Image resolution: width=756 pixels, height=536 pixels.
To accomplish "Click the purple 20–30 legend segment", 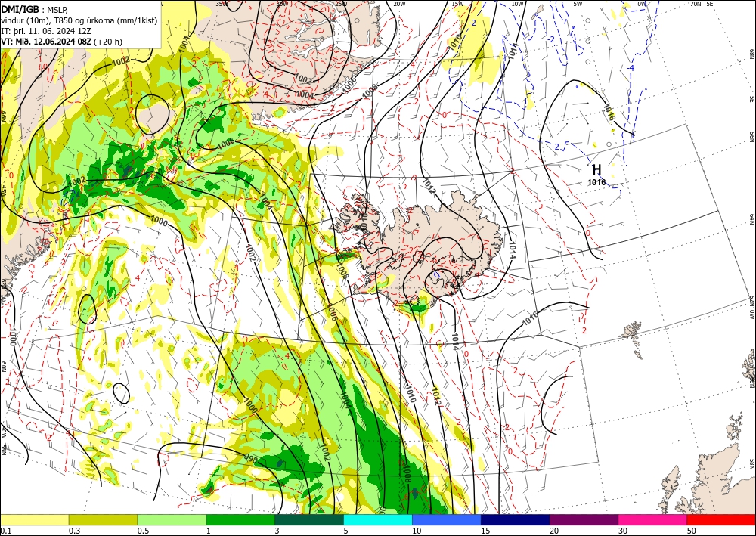I will pos(584,520).
